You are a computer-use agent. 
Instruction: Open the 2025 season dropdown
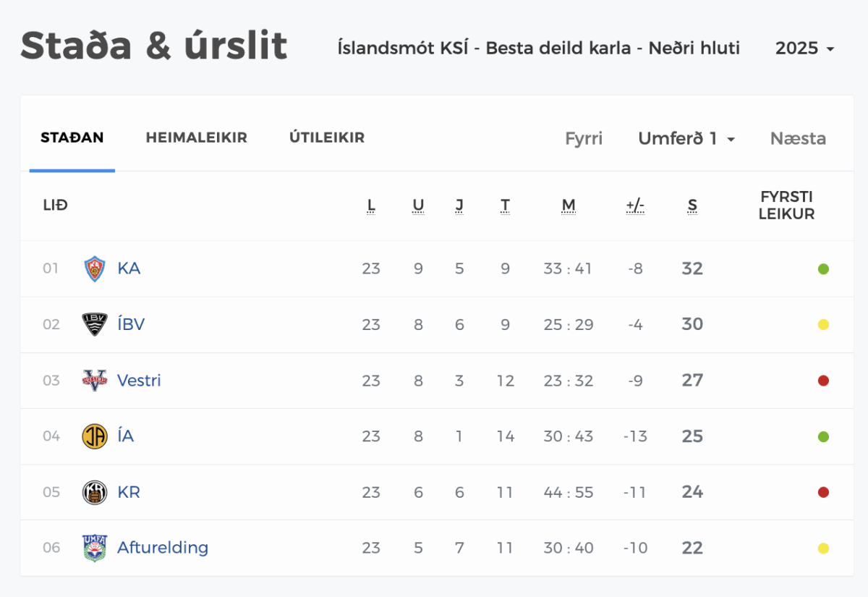(x=804, y=48)
